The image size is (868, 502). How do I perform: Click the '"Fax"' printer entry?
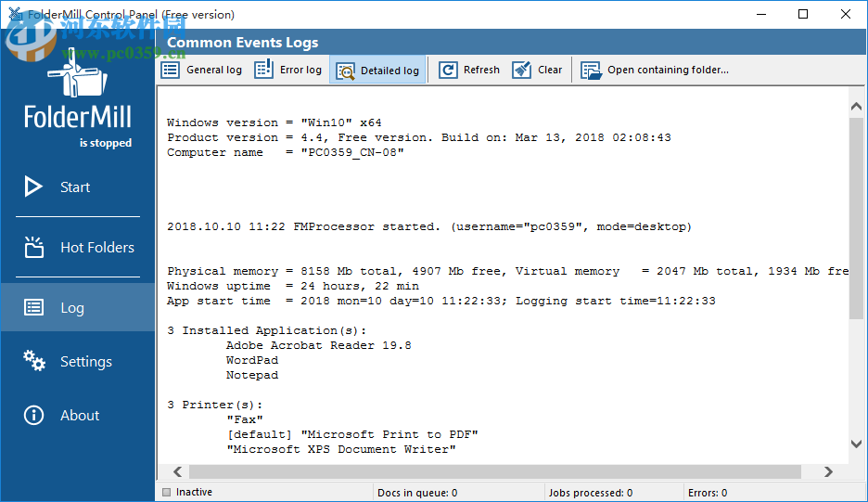[x=245, y=419]
